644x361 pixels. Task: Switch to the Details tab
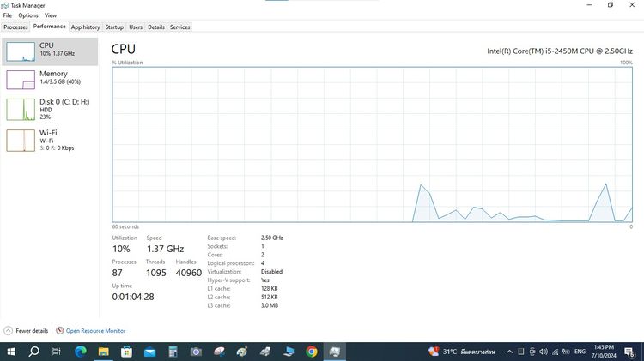click(x=156, y=27)
